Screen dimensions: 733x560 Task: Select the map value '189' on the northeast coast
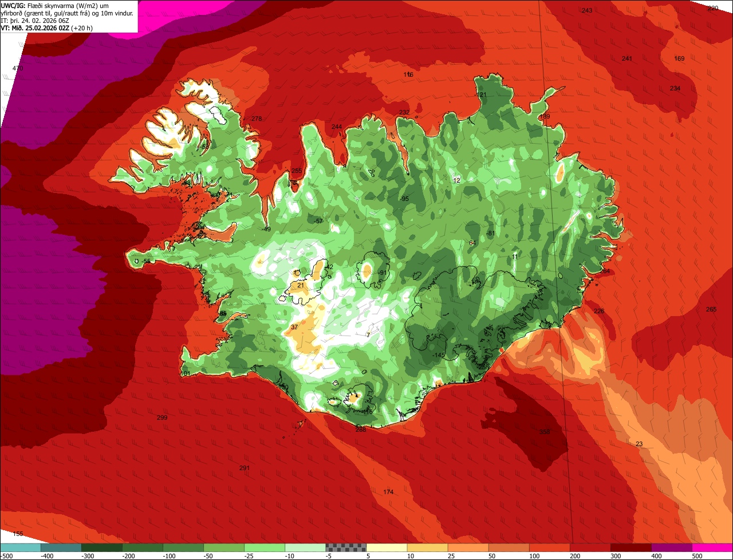coord(545,117)
